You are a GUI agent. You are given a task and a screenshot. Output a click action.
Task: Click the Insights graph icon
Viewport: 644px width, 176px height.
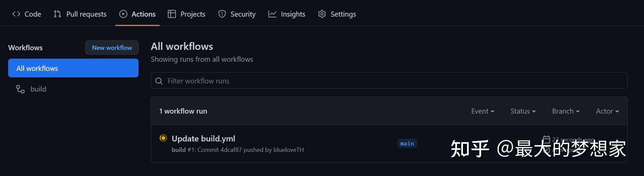272,14
